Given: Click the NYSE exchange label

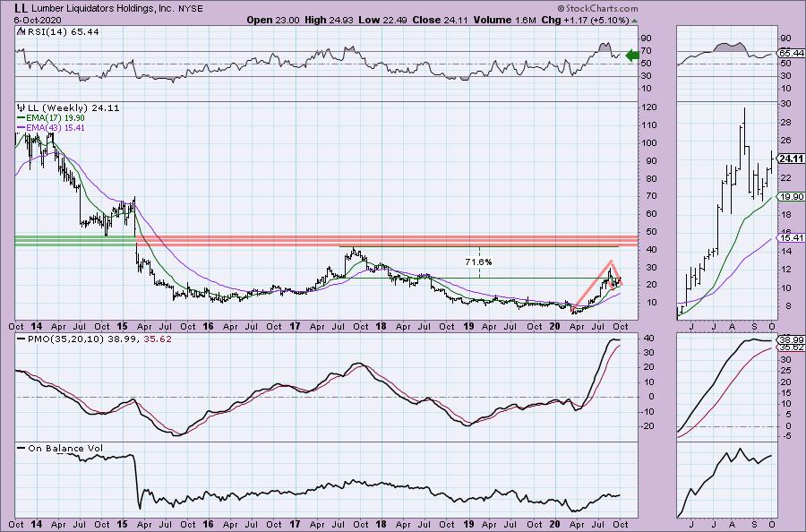Looking at the screenshot, I should 190,9.
